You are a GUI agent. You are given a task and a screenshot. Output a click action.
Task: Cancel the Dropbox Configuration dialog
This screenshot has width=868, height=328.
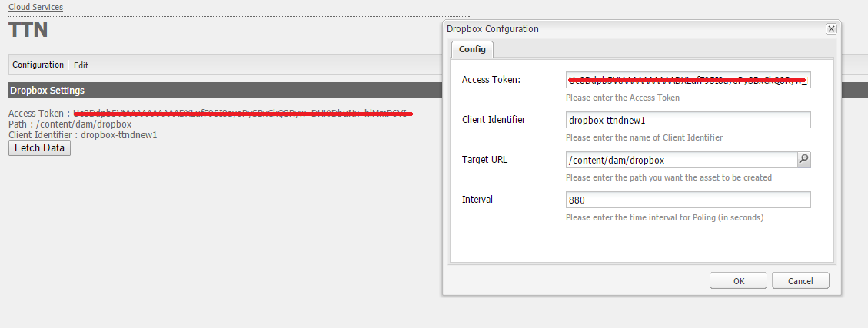[x=800, y=280]
